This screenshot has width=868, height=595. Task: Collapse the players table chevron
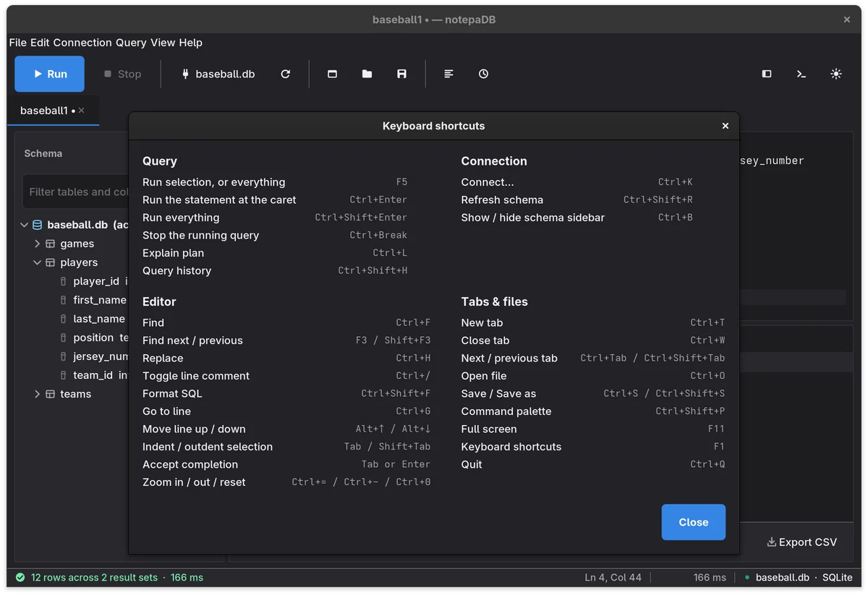pyautogui.click(x=38, y=262)
